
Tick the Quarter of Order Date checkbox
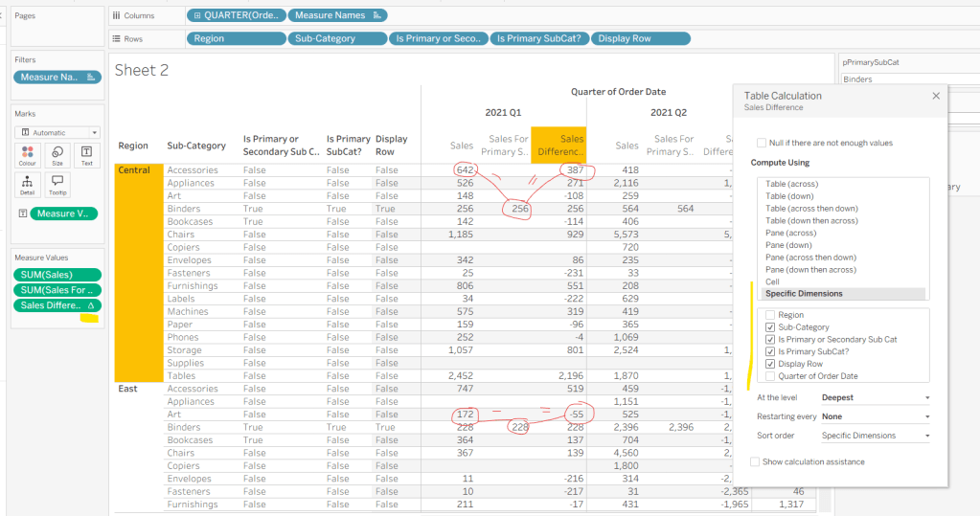(771, 376)
